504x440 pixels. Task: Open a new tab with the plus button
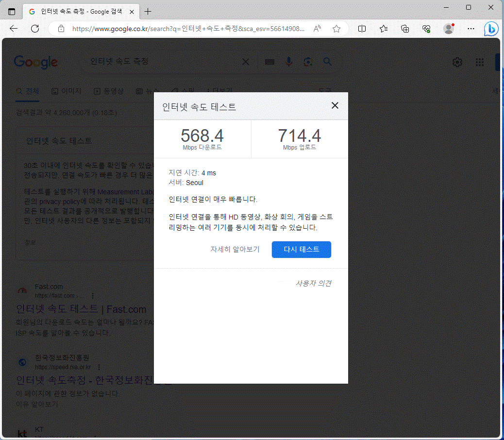[148, 12]
